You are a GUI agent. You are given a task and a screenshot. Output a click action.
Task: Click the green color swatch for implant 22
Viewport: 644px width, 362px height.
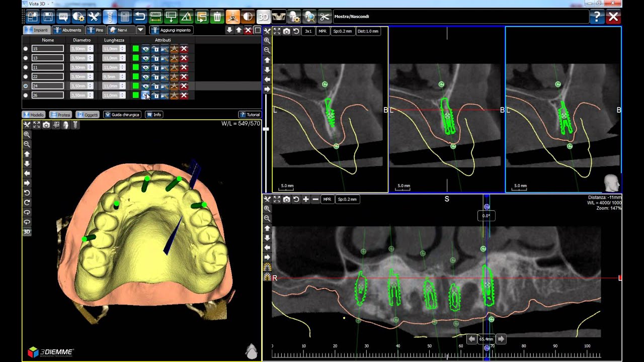[136, 76]
